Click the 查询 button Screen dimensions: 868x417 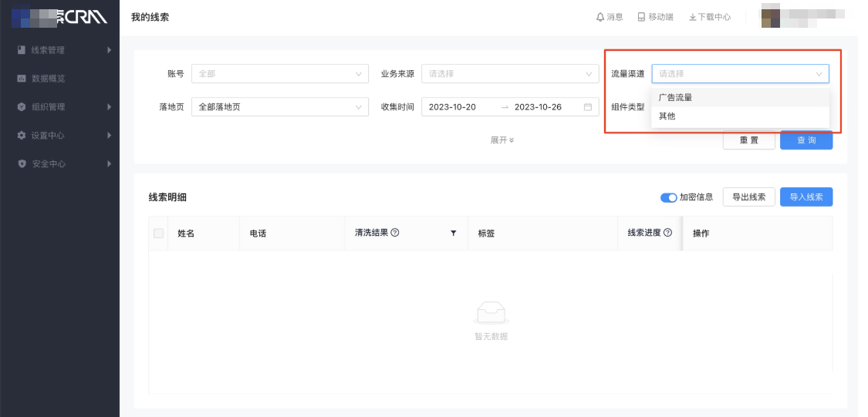click(x=806, y=140)
